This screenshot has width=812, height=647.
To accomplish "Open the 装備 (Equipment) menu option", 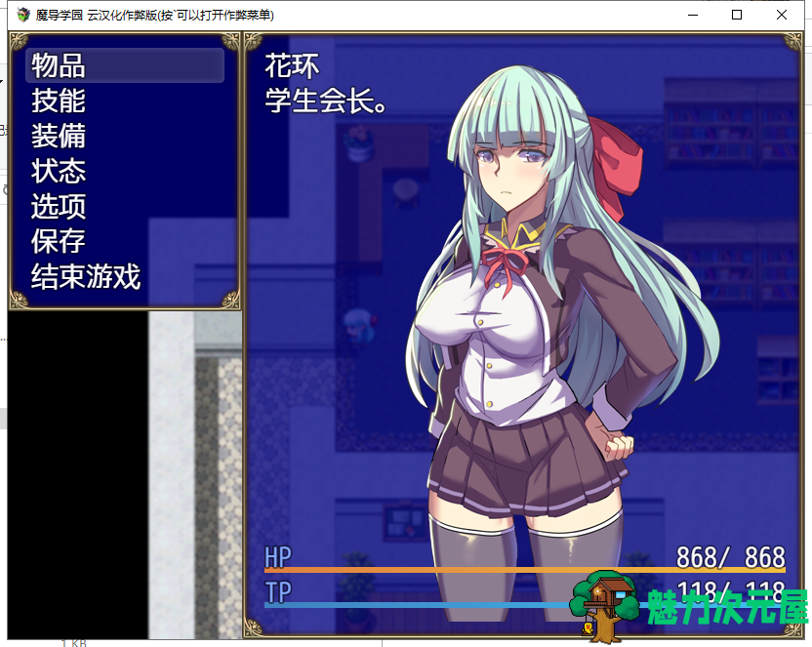I will 59,136.
